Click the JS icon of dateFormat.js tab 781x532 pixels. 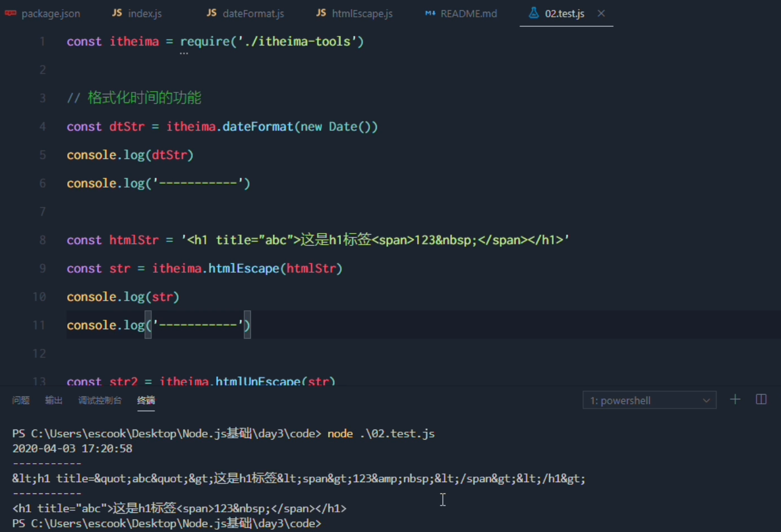point(211,13)
